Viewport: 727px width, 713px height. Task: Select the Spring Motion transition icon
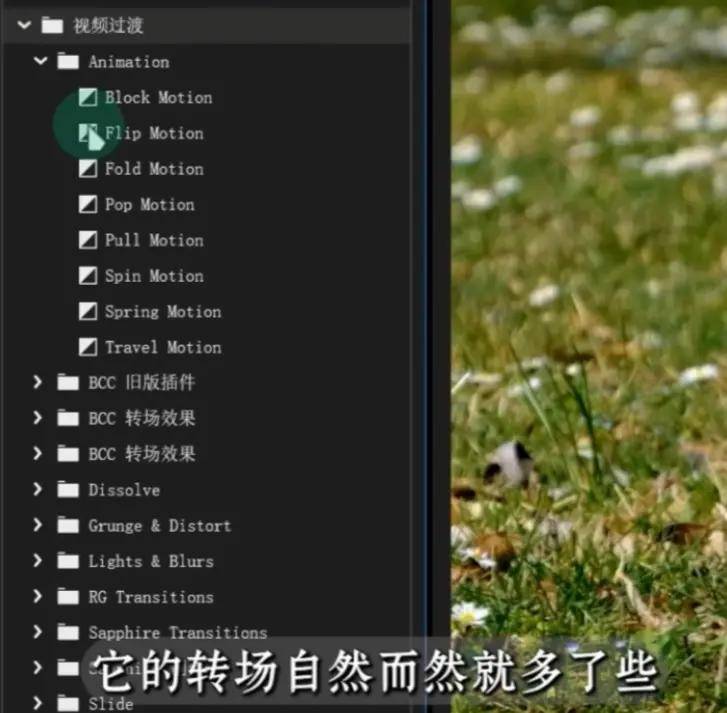(x=89, y=312)
